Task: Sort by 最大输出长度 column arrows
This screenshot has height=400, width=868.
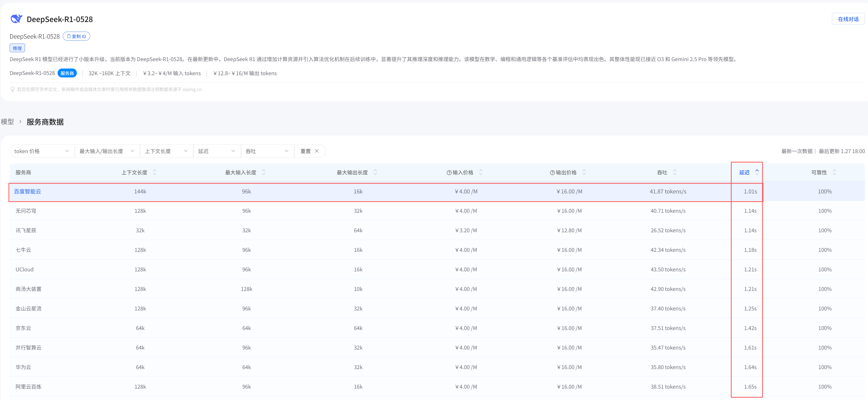Action: (375, 172)
